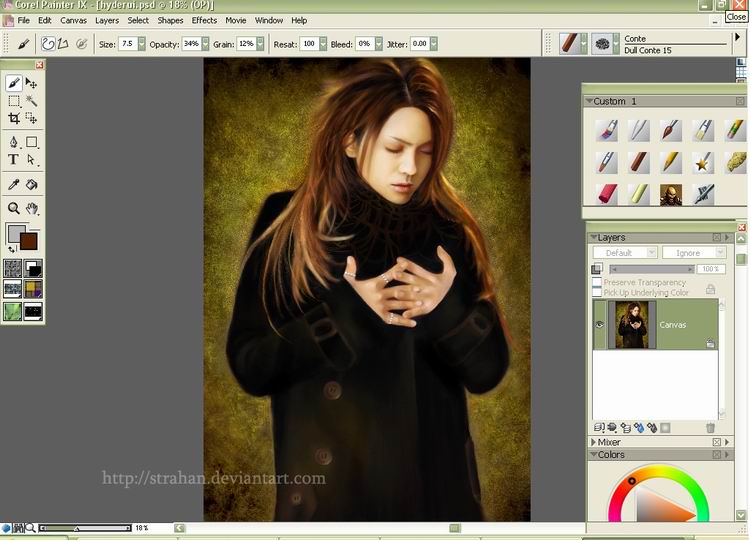Check Preserve Transparency
750x540 pixels.
pyautogui.click(x=597, y=282)
